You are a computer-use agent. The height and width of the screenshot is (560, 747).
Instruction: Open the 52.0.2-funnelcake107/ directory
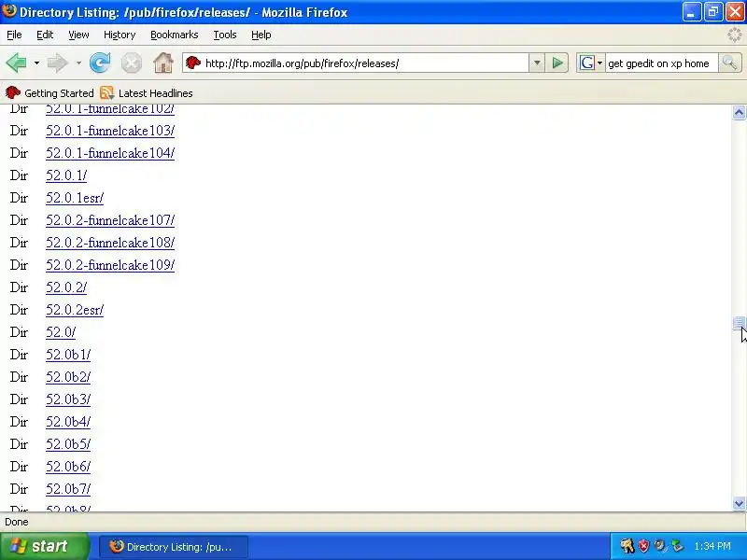(110, 220)
